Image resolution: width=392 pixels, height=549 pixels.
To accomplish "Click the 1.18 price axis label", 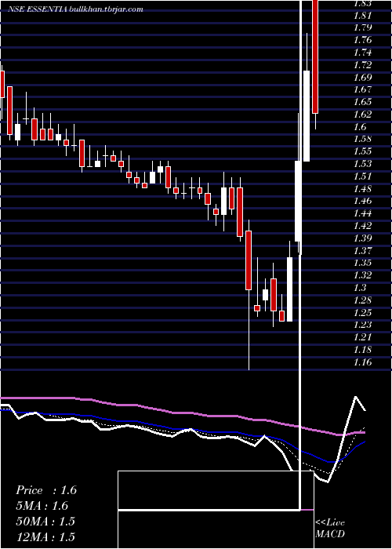I will coord(362,350).
